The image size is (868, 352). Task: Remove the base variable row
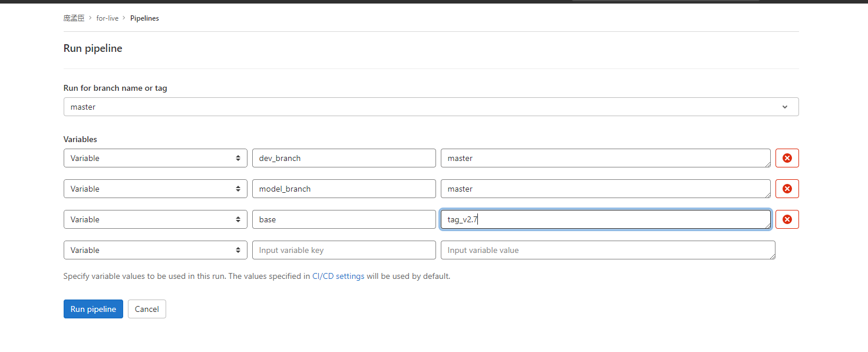click(x=787, y=219)
